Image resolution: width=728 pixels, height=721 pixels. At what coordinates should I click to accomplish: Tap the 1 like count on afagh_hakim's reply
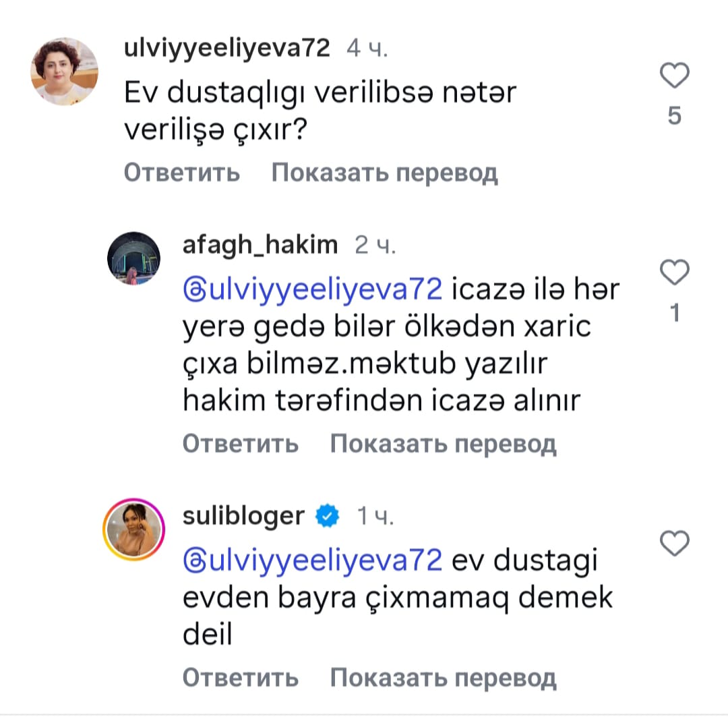(674, 313)
